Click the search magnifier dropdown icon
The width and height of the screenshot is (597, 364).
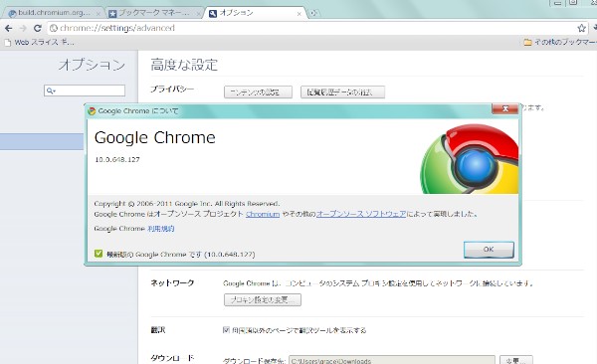pos(51,91)
